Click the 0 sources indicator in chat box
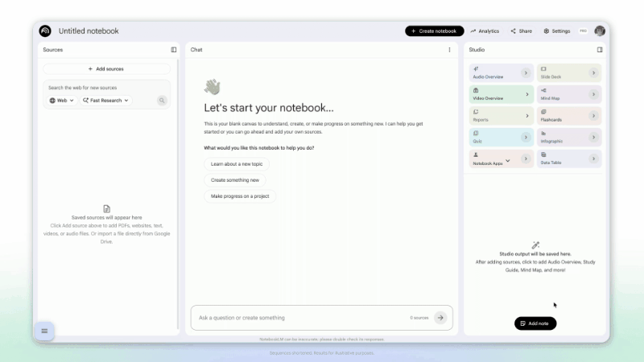The height and width of the screenshot is (362, 644). tap(419, 318)
